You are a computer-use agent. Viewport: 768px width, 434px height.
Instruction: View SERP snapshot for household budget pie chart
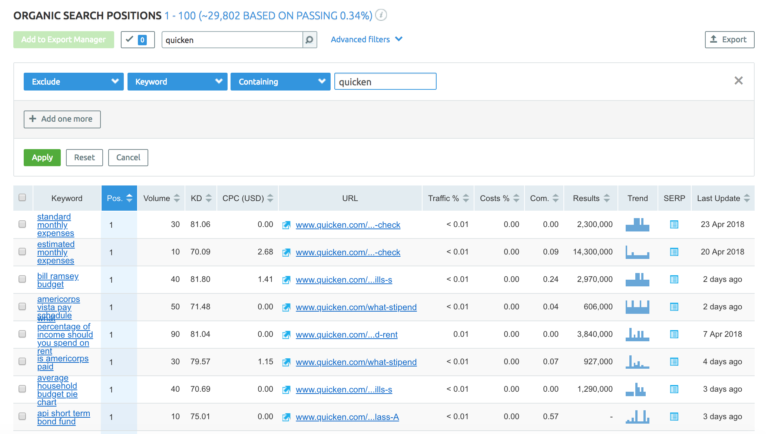[x=674, y=389]
